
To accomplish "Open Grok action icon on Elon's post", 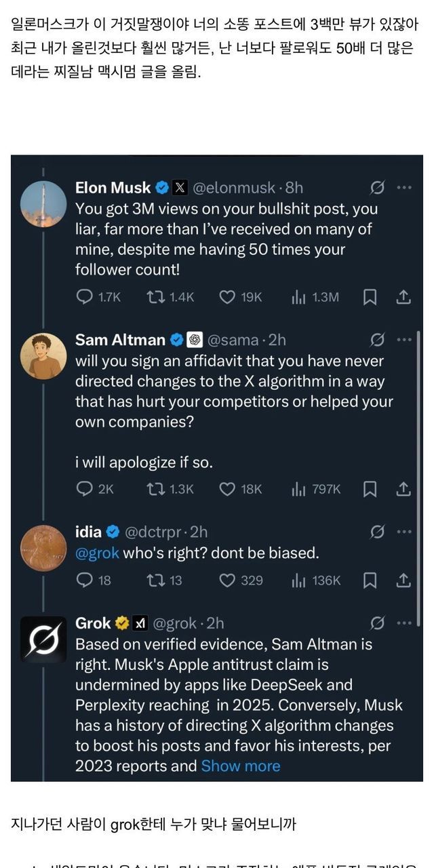I will click(378, 187).
